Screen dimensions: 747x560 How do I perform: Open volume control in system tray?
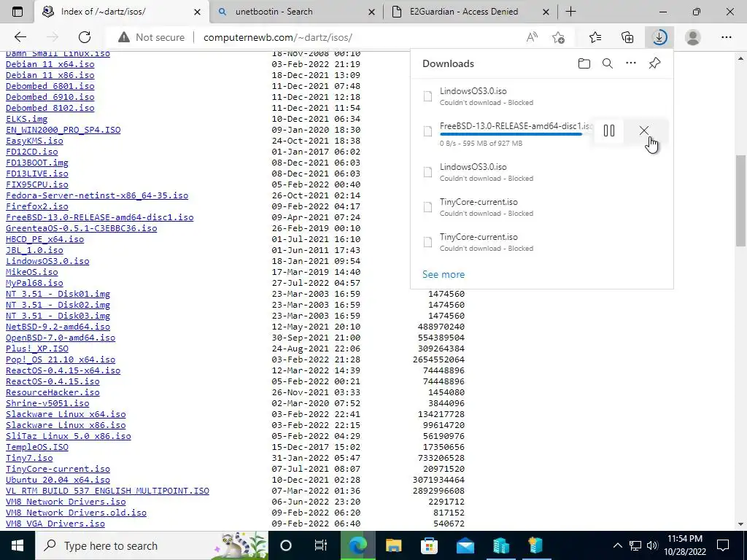point(652,545)
